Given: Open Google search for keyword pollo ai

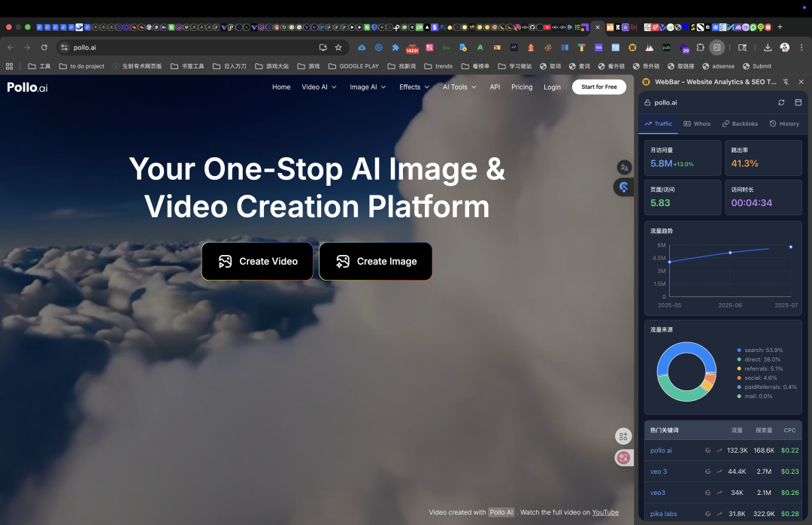Looking at the screenshot, I should pyautogui.click(x=708, y=451).
